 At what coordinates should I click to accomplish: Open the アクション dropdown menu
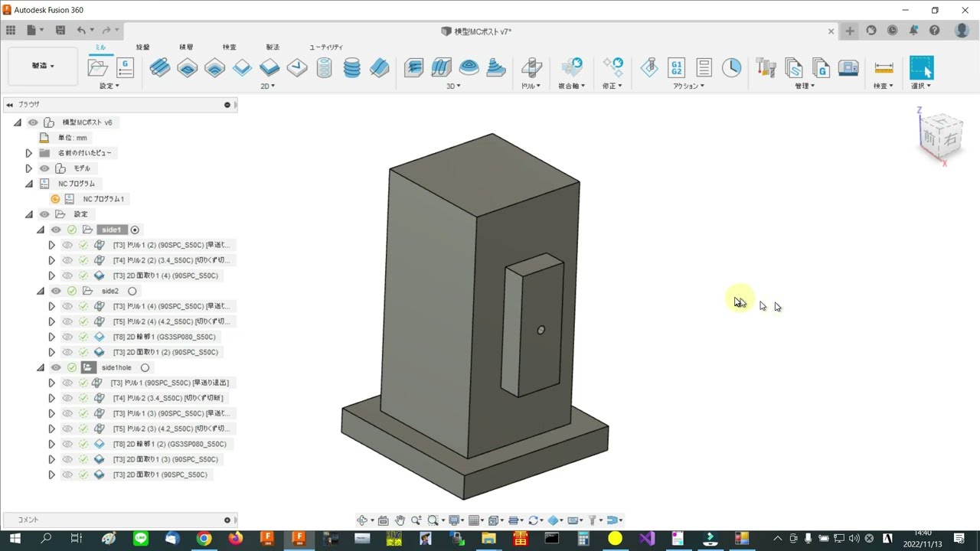689,86
